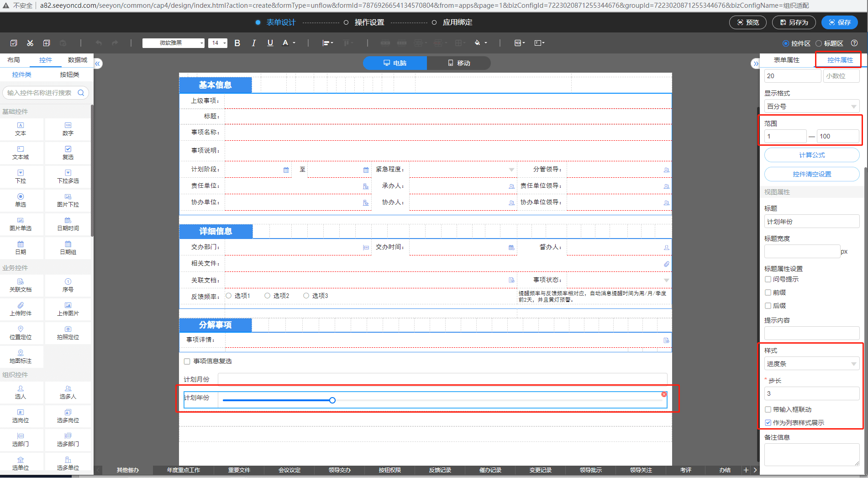Image resolution: width=868 pixels, height=478 pixels.
Task: Open the 年度重点工作 bottom tab
Action: 184,470
